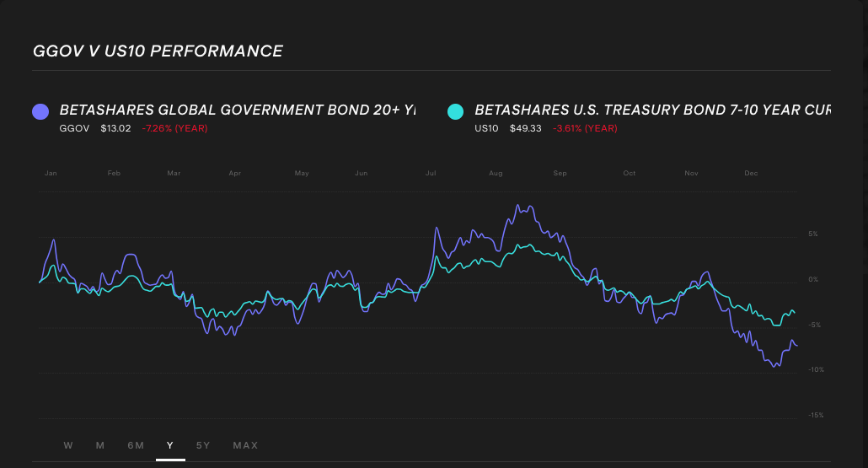Click the Jul axis label
Viewport: 868px width, 468px height.
(431, 174)
